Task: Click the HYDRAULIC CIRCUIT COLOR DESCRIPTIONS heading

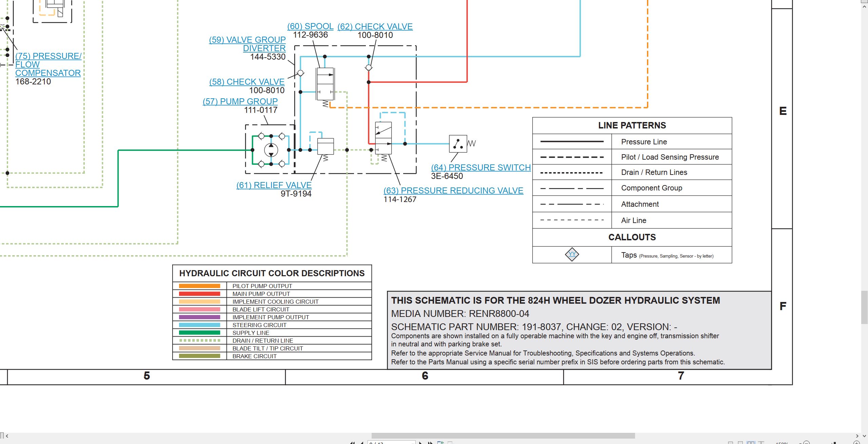Action: pyautogui.click(x=272, y=273)
